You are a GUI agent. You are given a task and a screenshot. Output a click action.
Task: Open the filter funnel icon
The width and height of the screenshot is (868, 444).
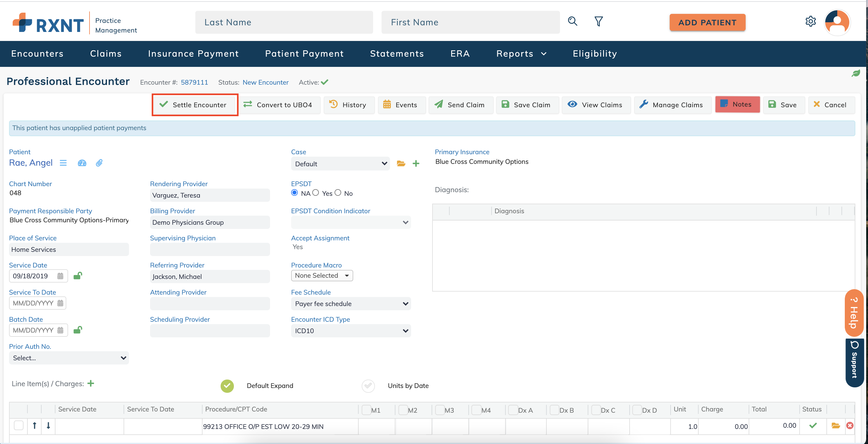click(x=599, y=22)
